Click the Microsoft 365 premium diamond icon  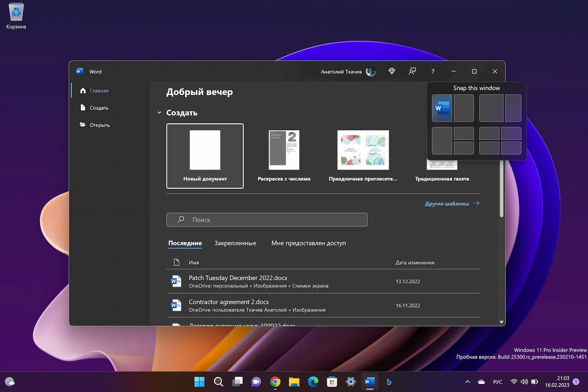coord(392,71)
